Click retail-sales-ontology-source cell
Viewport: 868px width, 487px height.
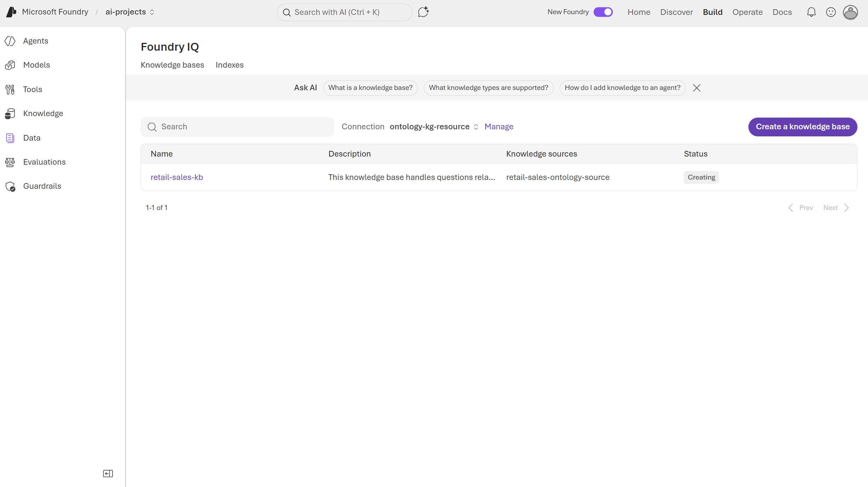click(x=558, y=177)
